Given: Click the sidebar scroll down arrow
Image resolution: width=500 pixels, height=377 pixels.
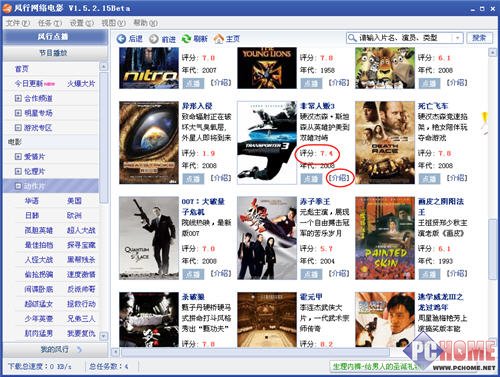Looking at the screenshot, I should [104, 336].
